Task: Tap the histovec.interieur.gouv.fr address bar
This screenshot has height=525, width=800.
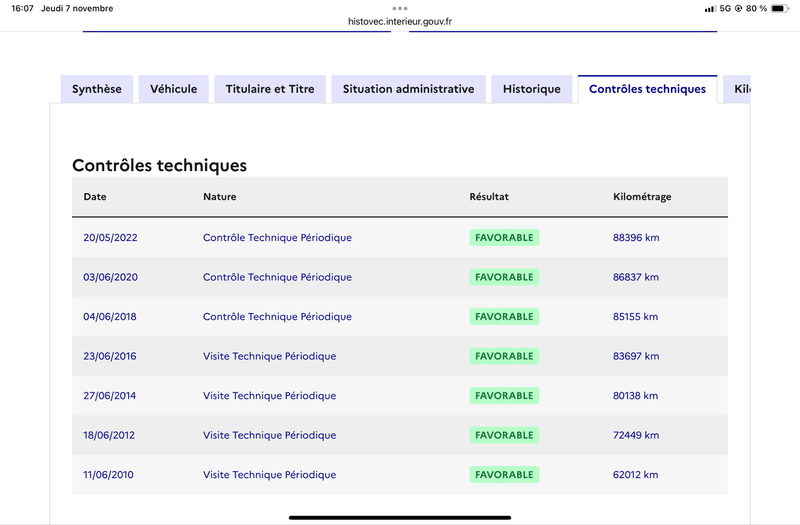Action: coord(400,21)
